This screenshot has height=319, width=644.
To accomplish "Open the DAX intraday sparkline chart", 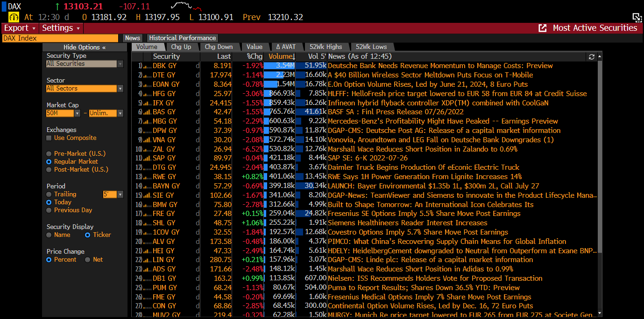I will [185, 6].
